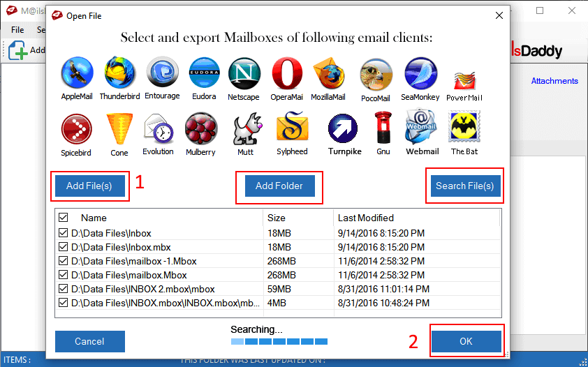Screen dimensions: 588x367
Task: Toggle checkbox for mailbox -1.Mbox
Action: 64,261
